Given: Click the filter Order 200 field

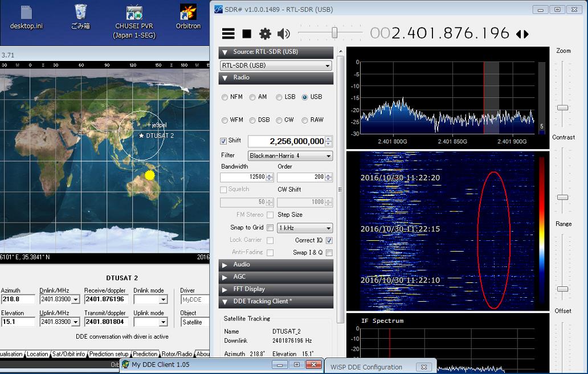Looking at the screenshot, I should coord(301,177).
